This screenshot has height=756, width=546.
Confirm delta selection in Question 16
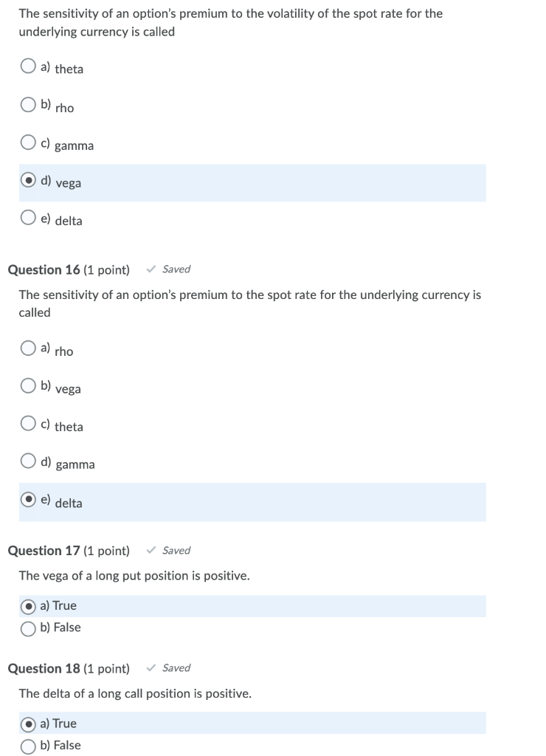click(x=27, y=499)
